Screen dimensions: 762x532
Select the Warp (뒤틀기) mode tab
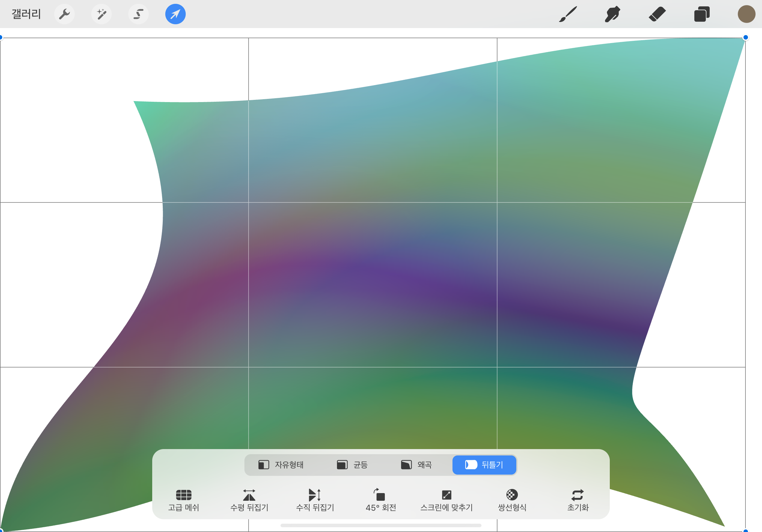[x=484, y=465]
